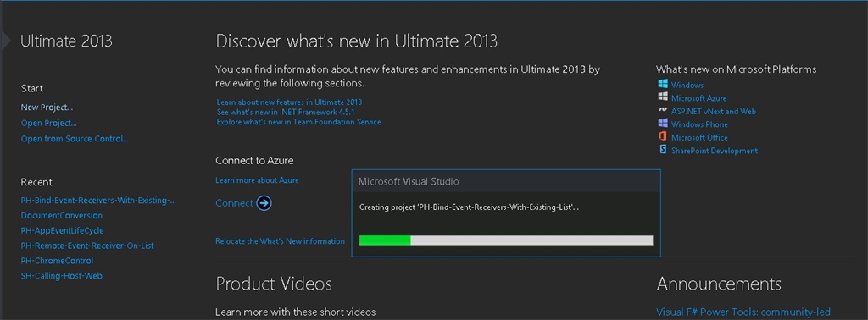Click the Microsoft Visual Studio dialog title

click(x=409, y=181)
